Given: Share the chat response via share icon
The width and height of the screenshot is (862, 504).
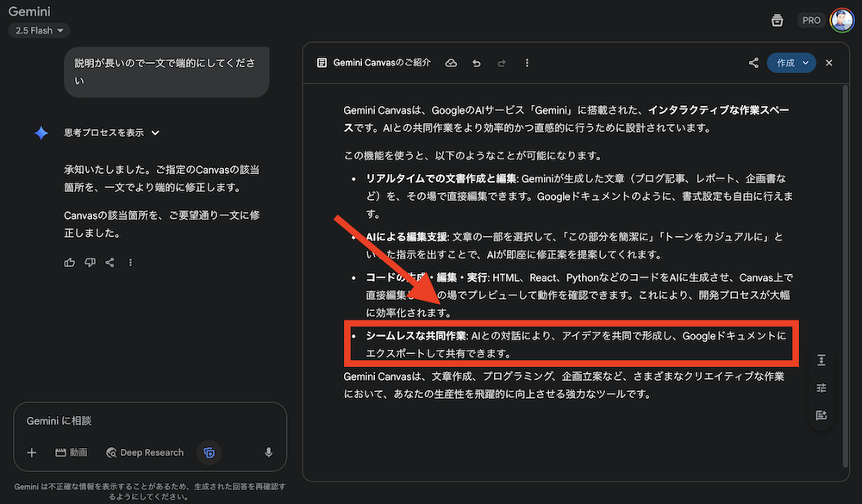Looking at the screenshot, I should pos(110,262).
